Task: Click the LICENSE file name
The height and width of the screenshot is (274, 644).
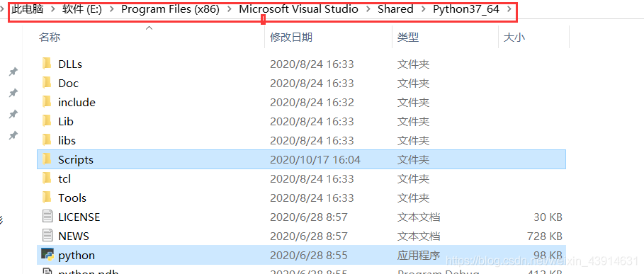Action: coord(79,217)
